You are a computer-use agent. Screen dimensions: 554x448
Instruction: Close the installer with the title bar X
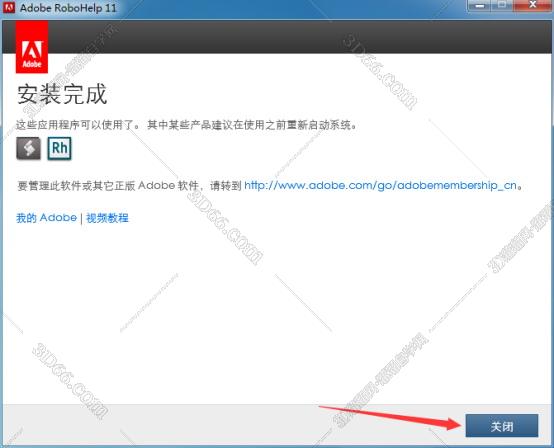tap(533, 6)
